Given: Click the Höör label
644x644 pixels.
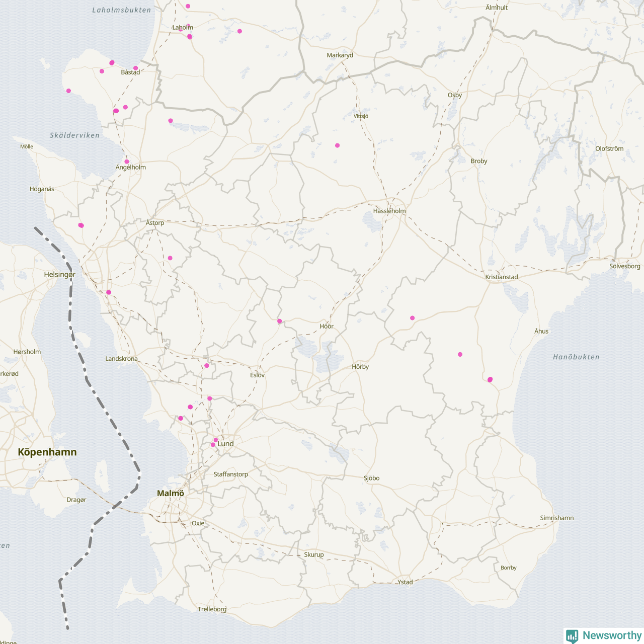Looking at the screenshot, I should 327,326.
